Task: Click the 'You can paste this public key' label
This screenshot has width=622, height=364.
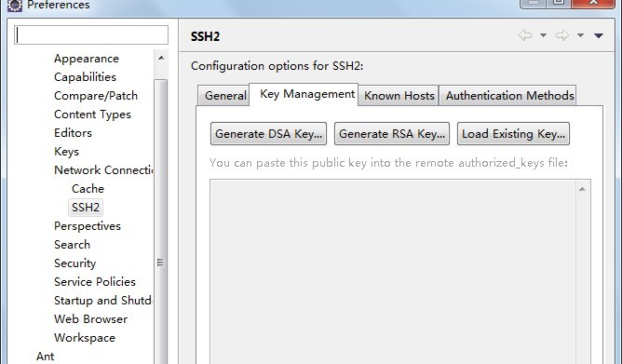Action: click(388, 163)
